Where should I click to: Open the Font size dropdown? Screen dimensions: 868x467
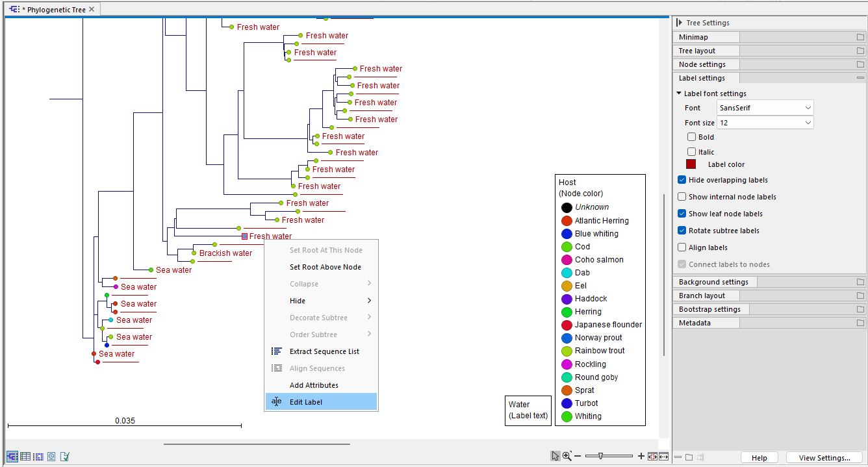pyautogui.click(x=765, y=123)
